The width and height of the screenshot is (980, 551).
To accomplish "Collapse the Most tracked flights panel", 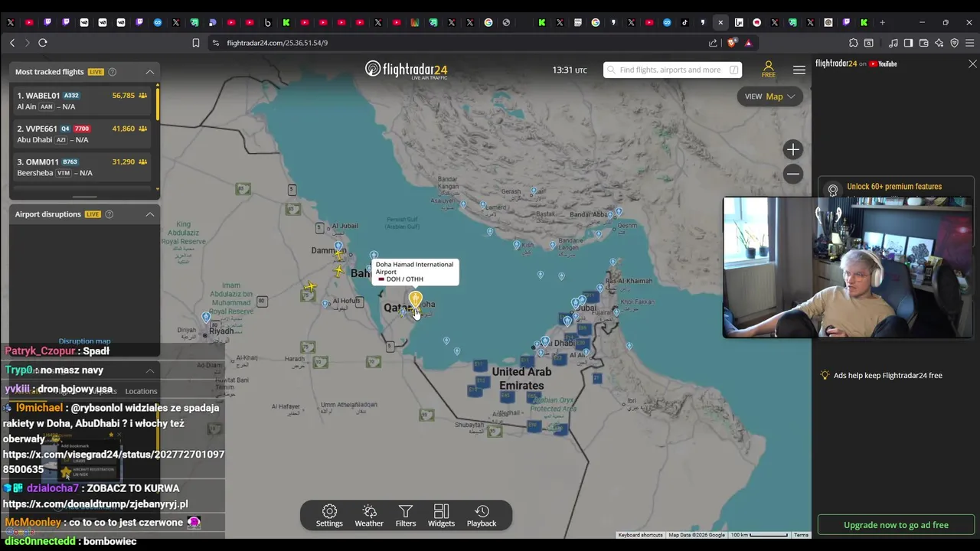I will point(150,72).
